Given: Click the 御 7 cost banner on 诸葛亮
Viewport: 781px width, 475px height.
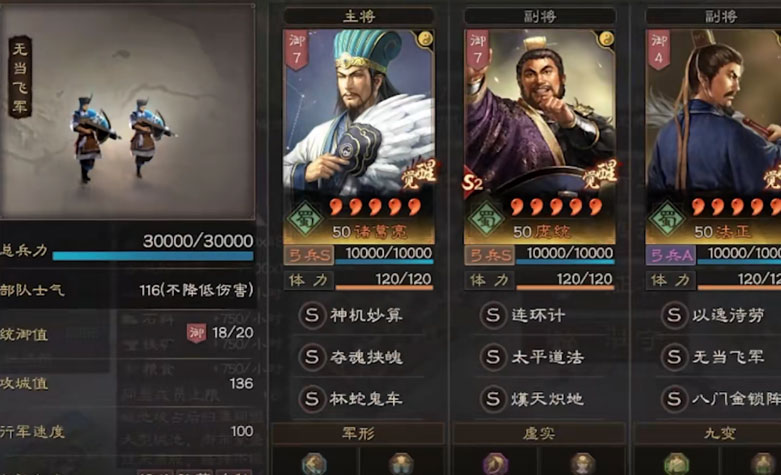Looking at the screenshot, I should click(296, 50).
